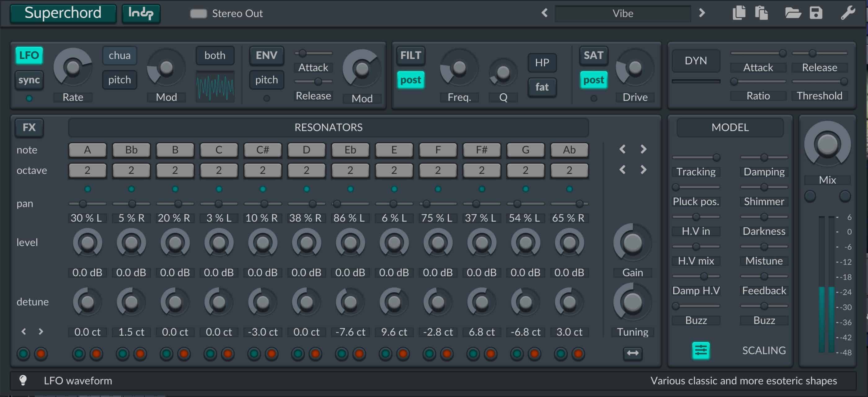Click the double-arrow icon below Tuning
868x397 pixels.
point(632,353)
